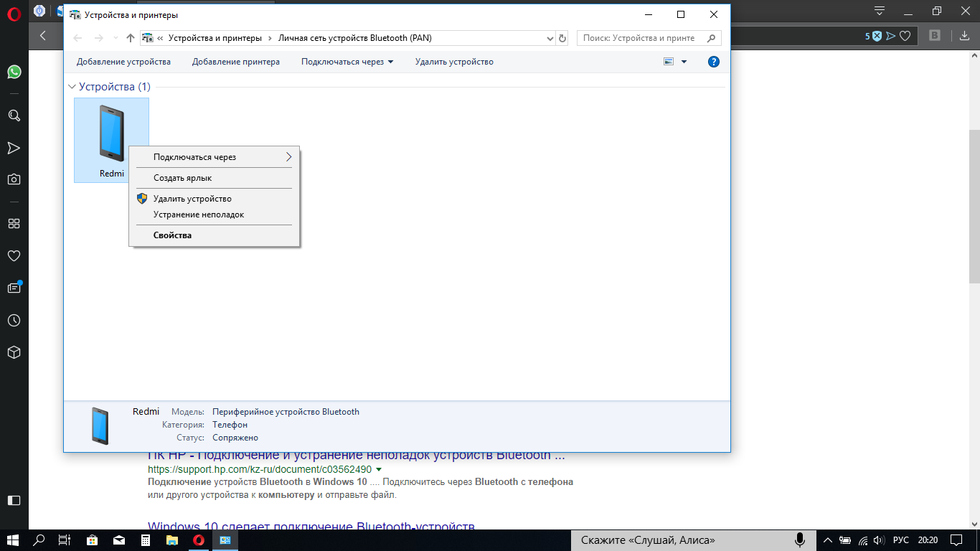Image resolution: width=980 pixels, height=551 pixels.
Task: Choose 'Удалить устройство' in context menu
Action: 214,199
